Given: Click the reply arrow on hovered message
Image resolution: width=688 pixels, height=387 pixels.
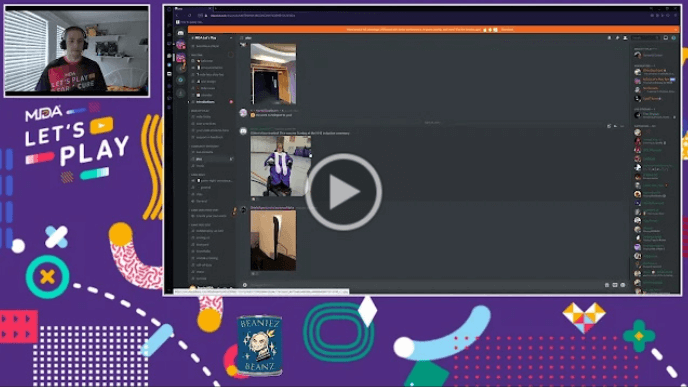Looking at the screenshot, I should [615, 126].
